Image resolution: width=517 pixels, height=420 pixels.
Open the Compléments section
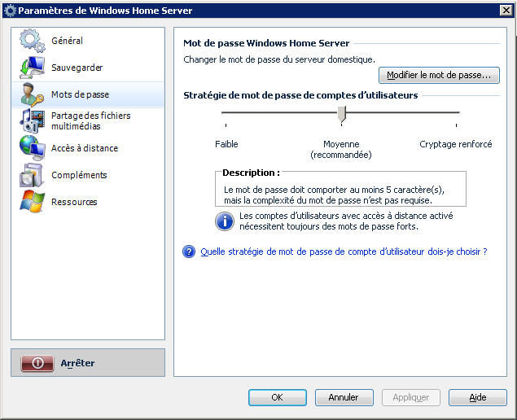88,175
